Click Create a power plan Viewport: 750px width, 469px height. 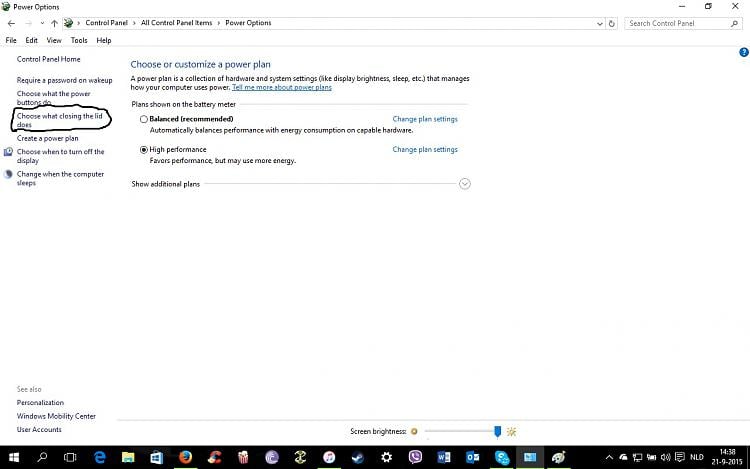[47, 138]
